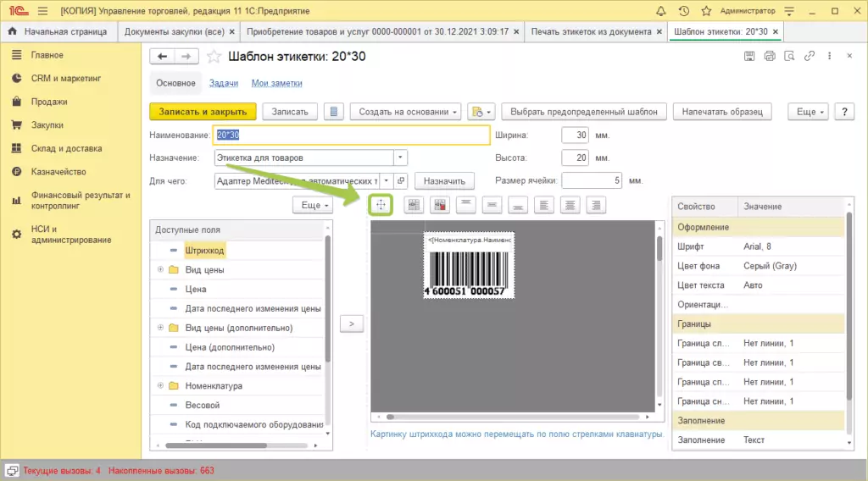Click the printer icon in form header
868x481 pixels.
[x=770, y=56]
